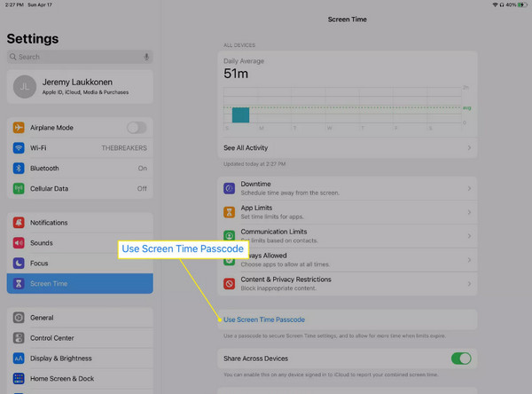Image resolution: width=532 pixels, height=394 pixels.
Task: Tap the Screen Time page title
Action: pos(347,20)
